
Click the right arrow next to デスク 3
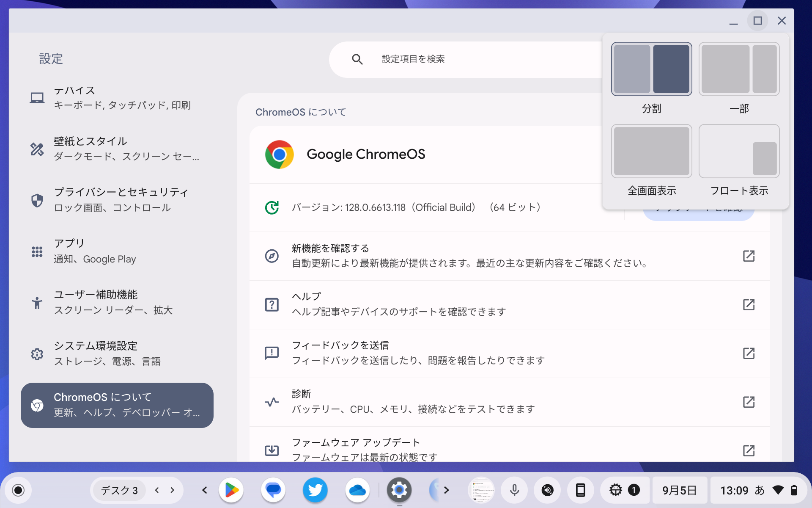pos(172,490)
